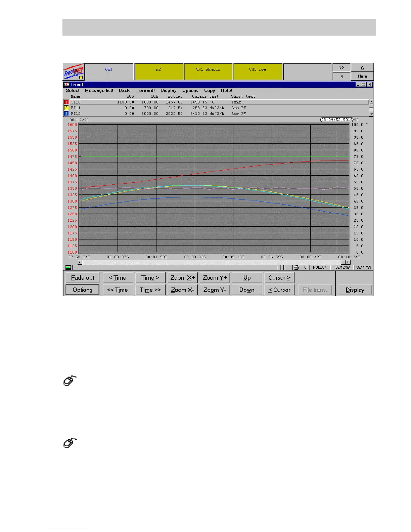Click the CM1_SPmode message field
This screenshot has height=532, width=411.
[208, 72]
